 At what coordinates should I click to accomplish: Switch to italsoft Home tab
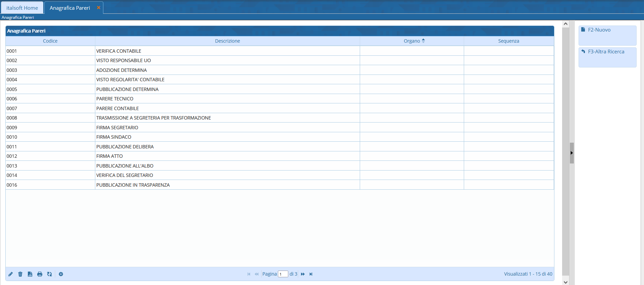(22, 8)
